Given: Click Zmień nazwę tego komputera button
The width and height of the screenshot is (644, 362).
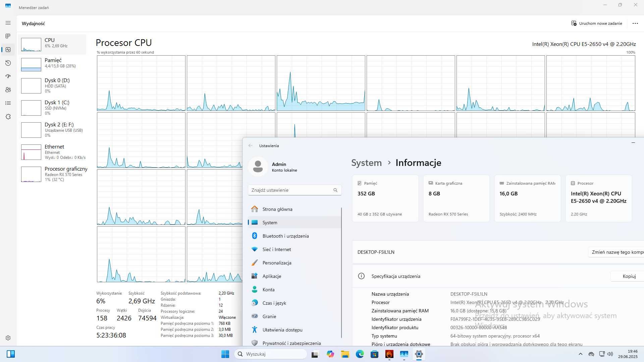Looking at the screenshot, I should pos(616,252).
